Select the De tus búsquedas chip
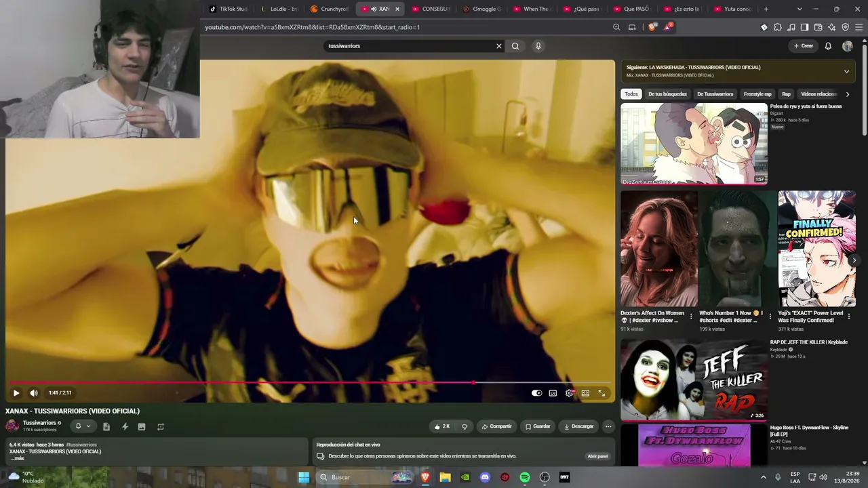Screen dimensions: 868x488 point(667,94)
